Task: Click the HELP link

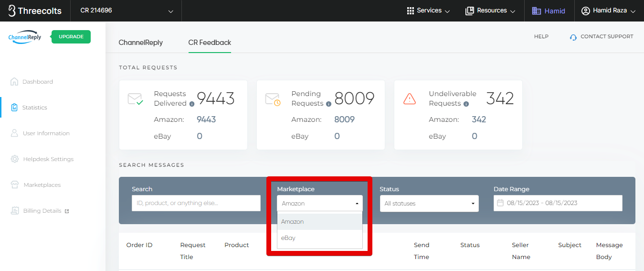Action: click(541, 36)
